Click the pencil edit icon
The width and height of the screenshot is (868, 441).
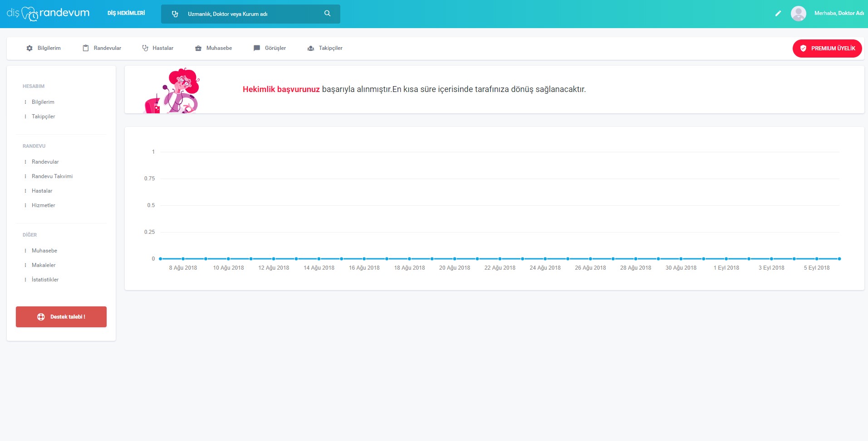[778, 14]
